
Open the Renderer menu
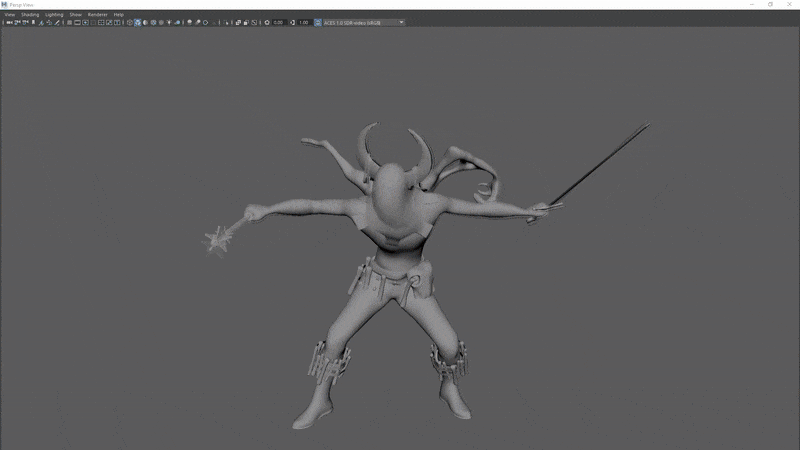(x=98, y=15)
